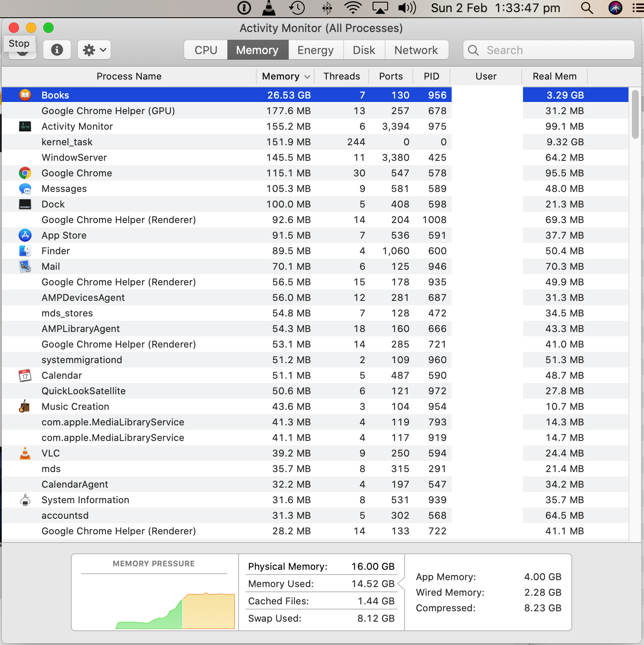Viewport: 644px width, 645px height.
Task: Open the volume control menu
Action: [407, 8]
